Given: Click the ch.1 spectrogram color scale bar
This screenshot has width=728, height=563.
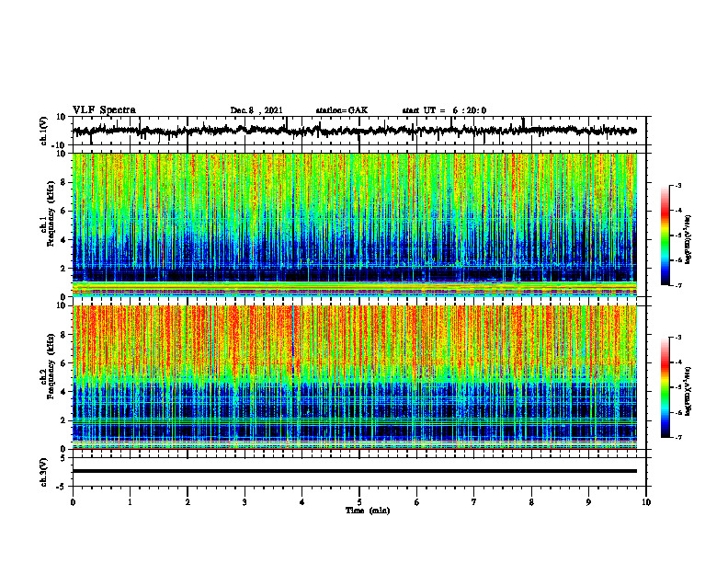Looking at the screenshot, I should click(x=665, y=236).
